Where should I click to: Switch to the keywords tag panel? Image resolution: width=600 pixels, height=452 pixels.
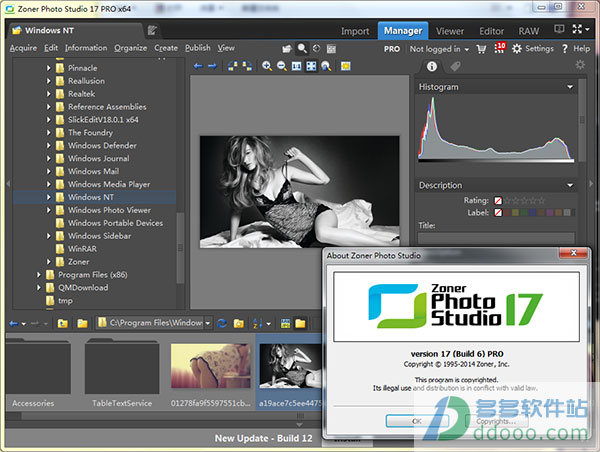455,67
